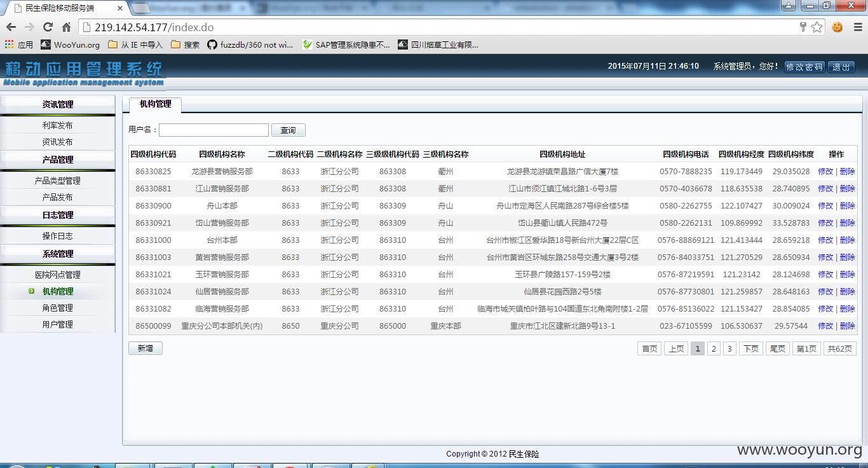Open 操作日志 in the sidebar
868x468 pixels.
[58, 236]
